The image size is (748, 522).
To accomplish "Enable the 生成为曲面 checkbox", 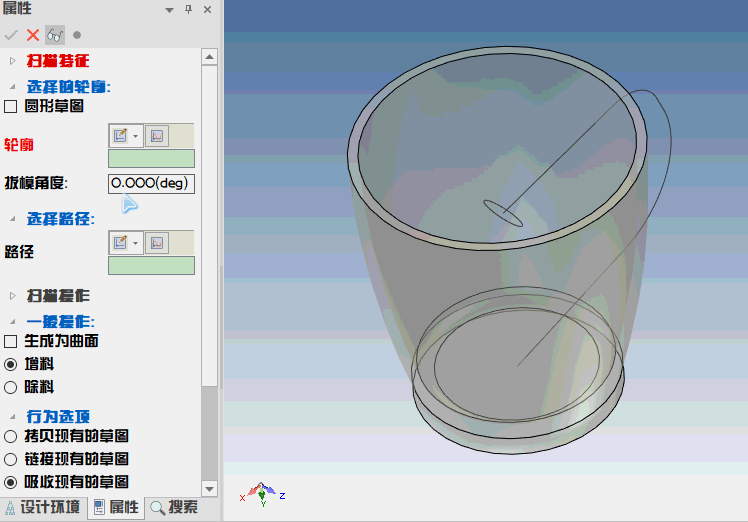I will pyautogui.click(x=10, y=342).
